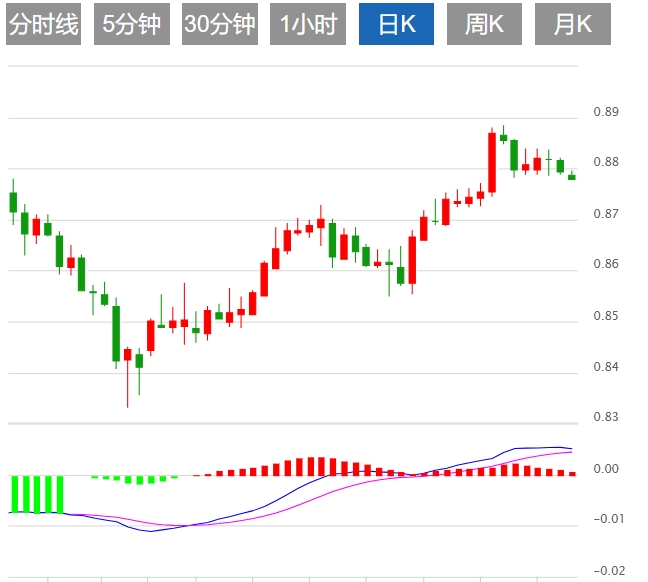Open the 30分钟 interval tab
648x582 pixels.
point(220,25)
